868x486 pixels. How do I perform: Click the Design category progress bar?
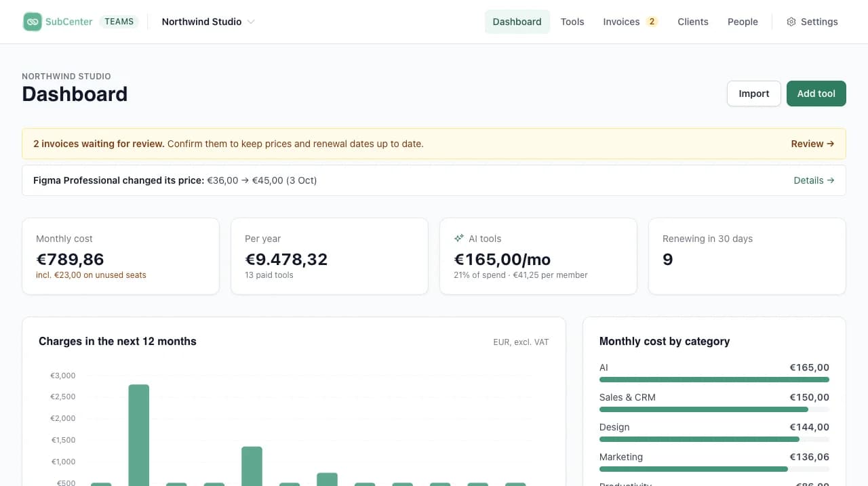[714, 439]
